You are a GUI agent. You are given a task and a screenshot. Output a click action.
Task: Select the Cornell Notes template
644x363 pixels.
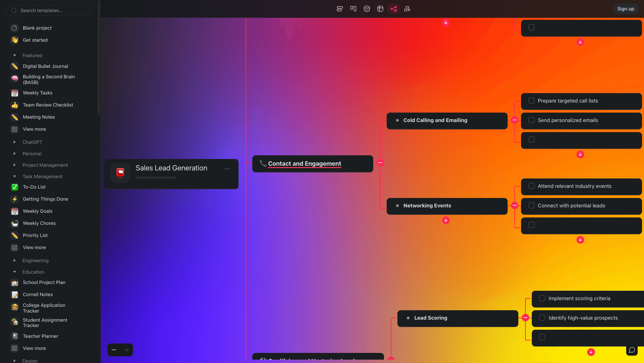(37, 294)
